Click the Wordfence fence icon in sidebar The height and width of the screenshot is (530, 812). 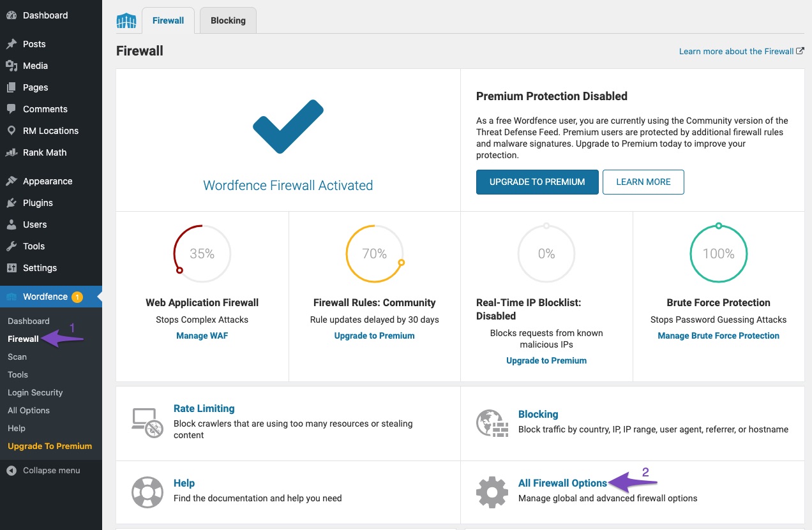pyautogui.click(x=11, y=297)
